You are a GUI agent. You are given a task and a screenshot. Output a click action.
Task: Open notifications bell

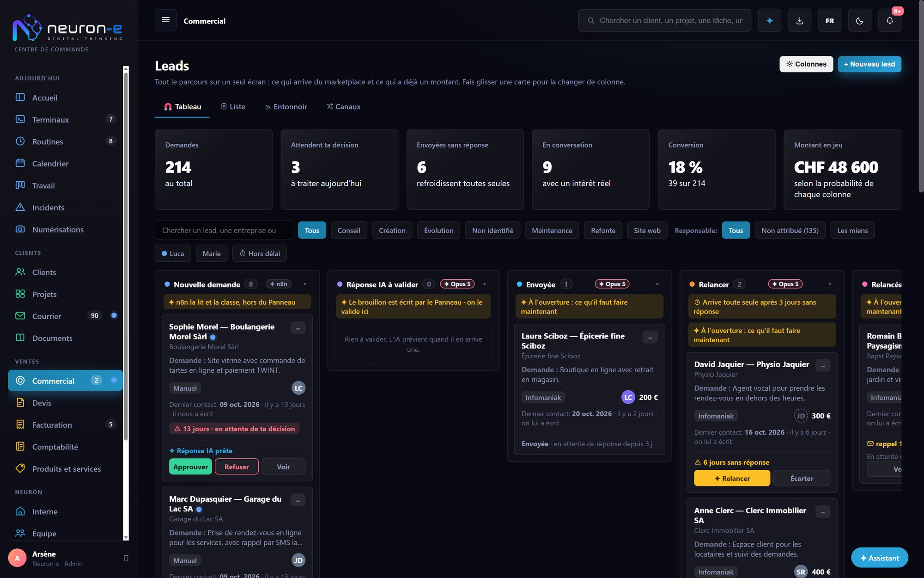point(889,20)
